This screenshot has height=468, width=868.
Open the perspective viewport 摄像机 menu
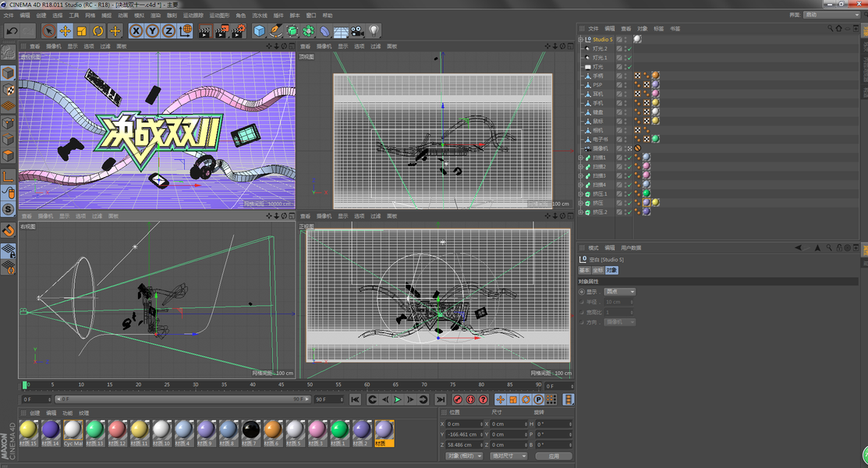[53, 47]
